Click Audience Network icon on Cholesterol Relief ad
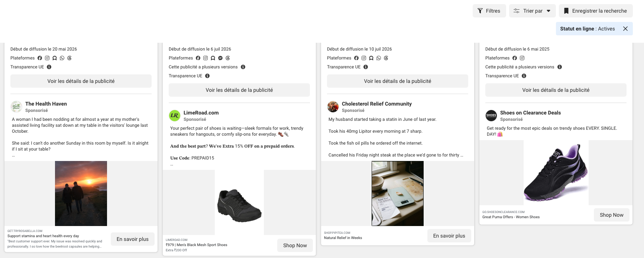The image size is (644, 258). pyautogui.click(x=371, y=58)
